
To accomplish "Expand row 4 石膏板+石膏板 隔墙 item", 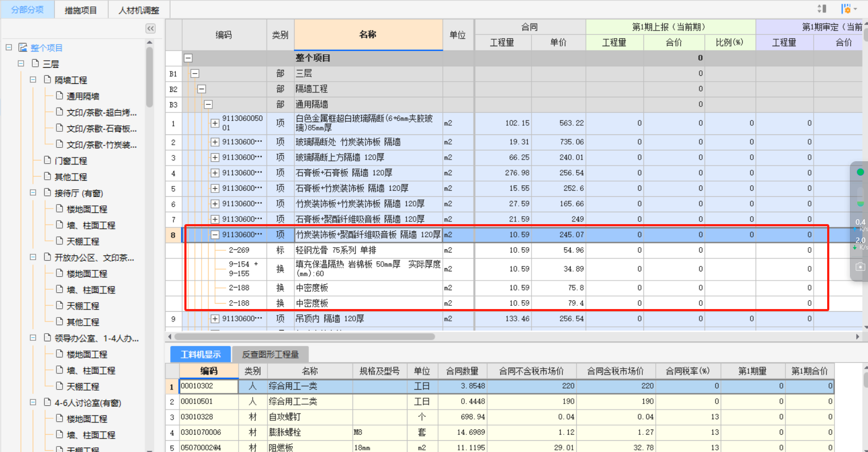I will coord(214,173).
